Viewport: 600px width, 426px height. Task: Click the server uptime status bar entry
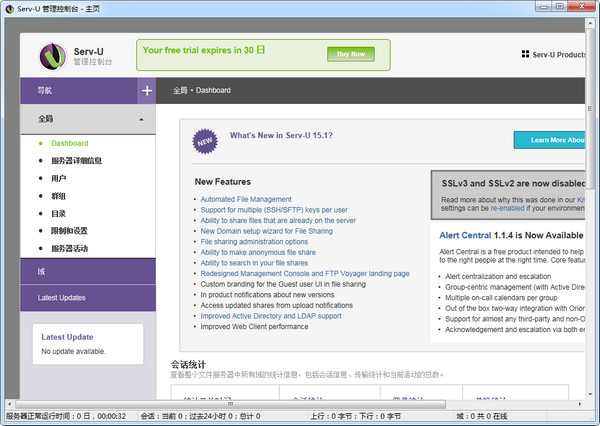[x=66, y=416]
